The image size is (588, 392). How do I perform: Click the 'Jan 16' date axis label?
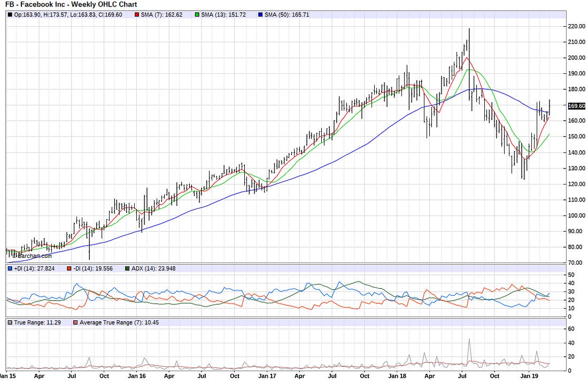coord(137,376)
